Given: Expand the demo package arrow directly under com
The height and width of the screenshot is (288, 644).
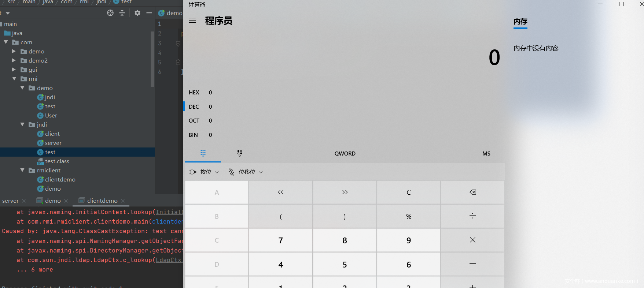Looking at the screenshot, I should tap(14, 51).
